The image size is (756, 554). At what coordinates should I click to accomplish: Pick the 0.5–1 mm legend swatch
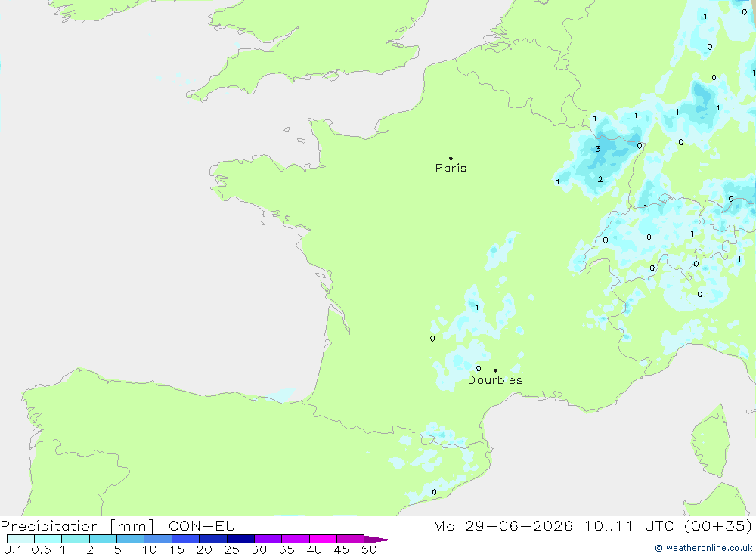pyautogui.click(x=48, y=539)
